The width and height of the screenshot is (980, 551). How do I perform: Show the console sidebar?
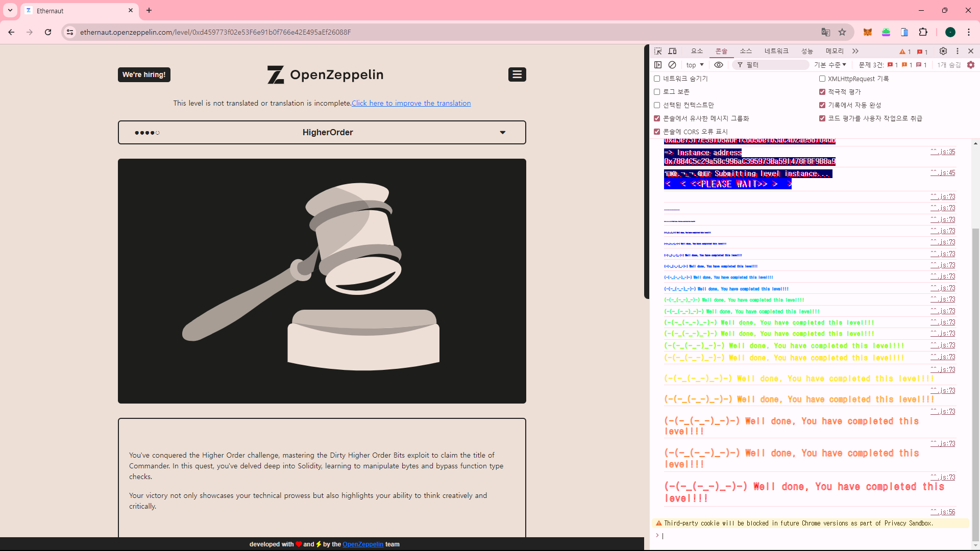click(x=658, y=65)
